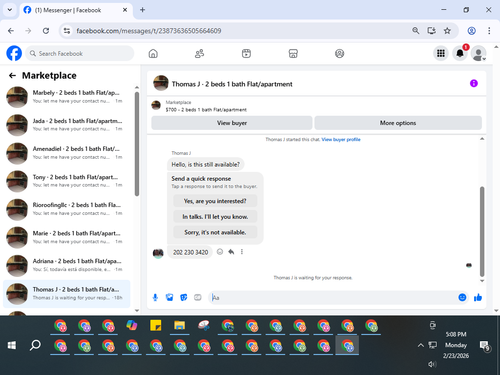
Task: Show hidden system tray icons
Action: [x=421, y=345]
